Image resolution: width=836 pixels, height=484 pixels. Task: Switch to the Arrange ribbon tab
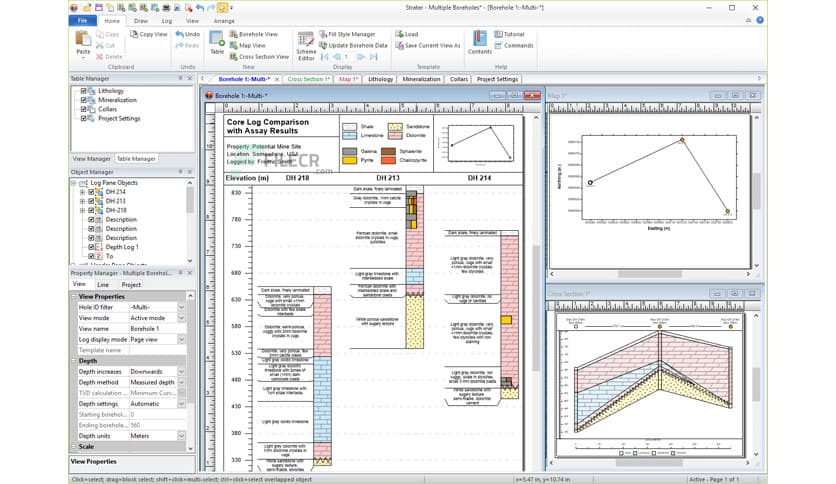coord(224,21)
